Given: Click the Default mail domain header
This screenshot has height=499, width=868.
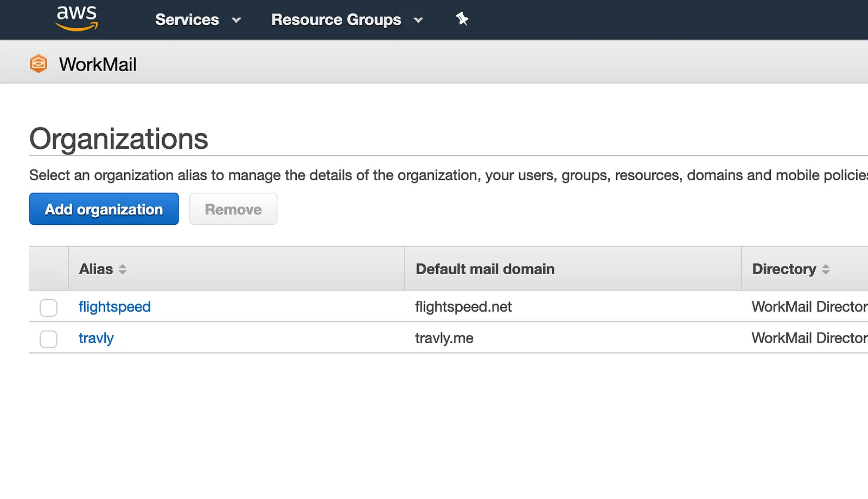Looking at the screenshot, I should (485, 269).
